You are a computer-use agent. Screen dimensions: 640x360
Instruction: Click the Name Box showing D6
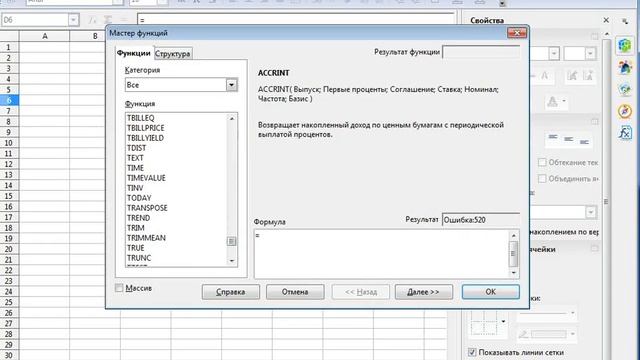click(36, 20)
